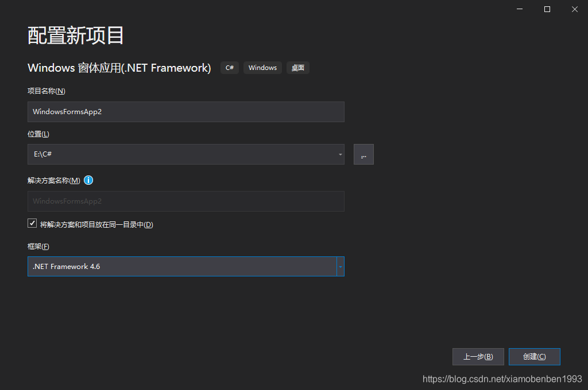This screenshot has height=390, width=588.
Task: Select the C# language tag
Action: 229,67
